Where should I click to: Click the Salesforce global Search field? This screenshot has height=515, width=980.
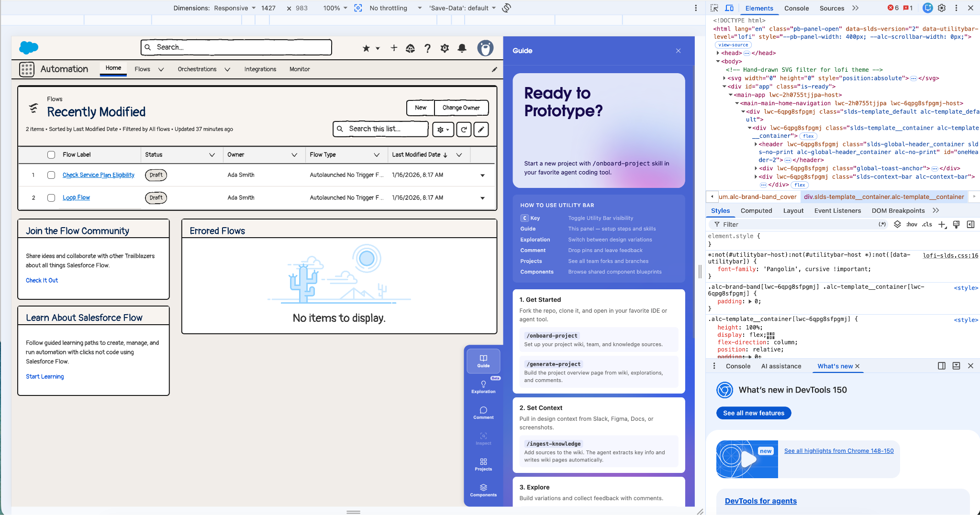(236, 47)
